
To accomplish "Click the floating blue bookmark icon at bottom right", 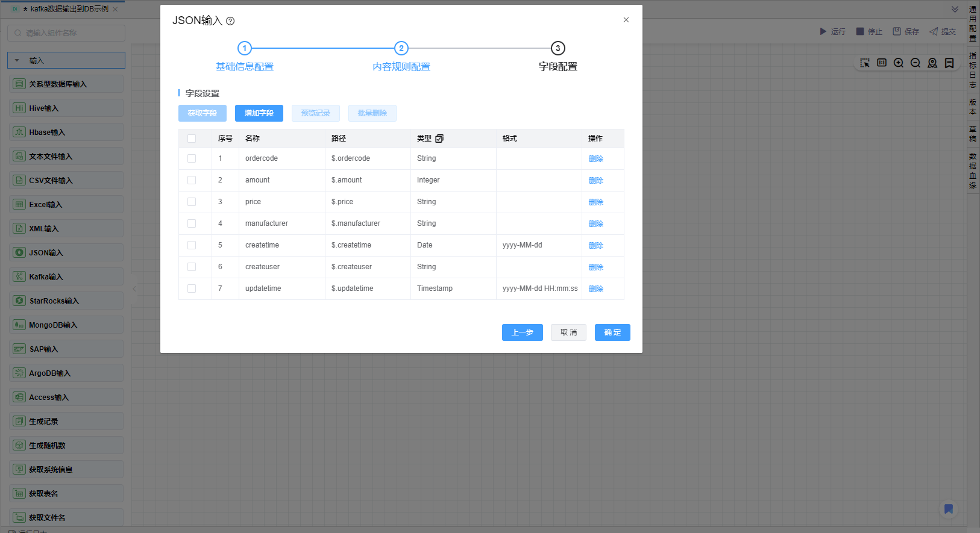I will coord(948,509).
